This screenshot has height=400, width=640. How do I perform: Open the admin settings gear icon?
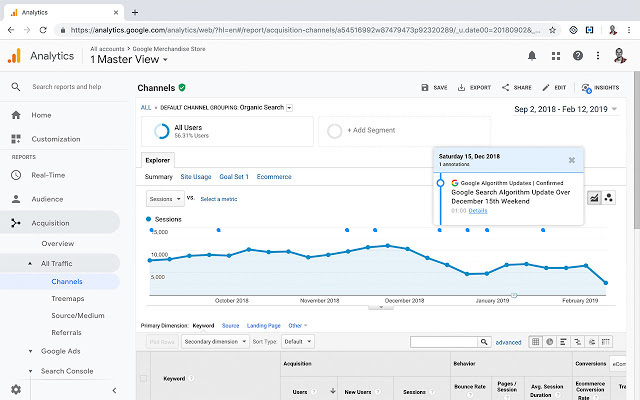point(15,389)
